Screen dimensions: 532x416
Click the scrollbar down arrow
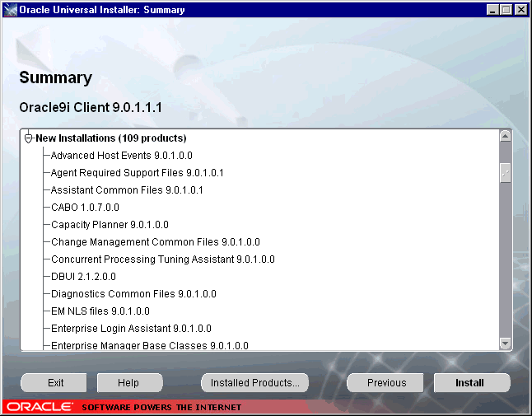click(505, 344)
